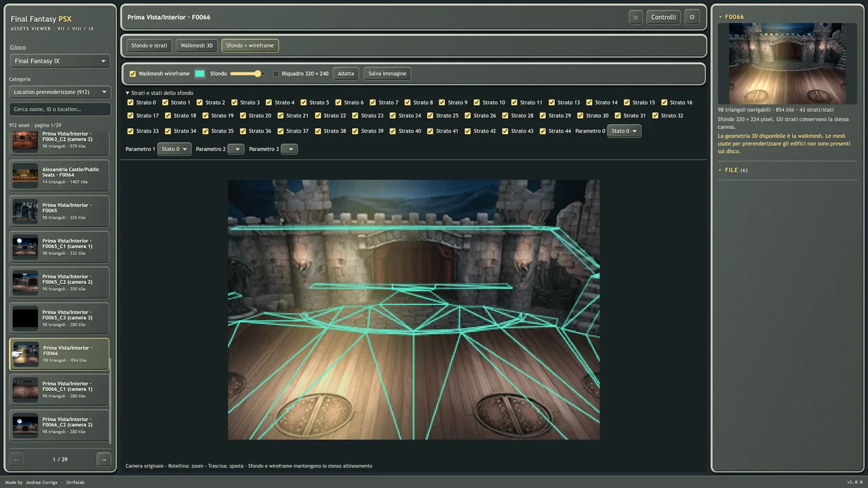Uncheck Strato 33 layer

coord(131,131)
